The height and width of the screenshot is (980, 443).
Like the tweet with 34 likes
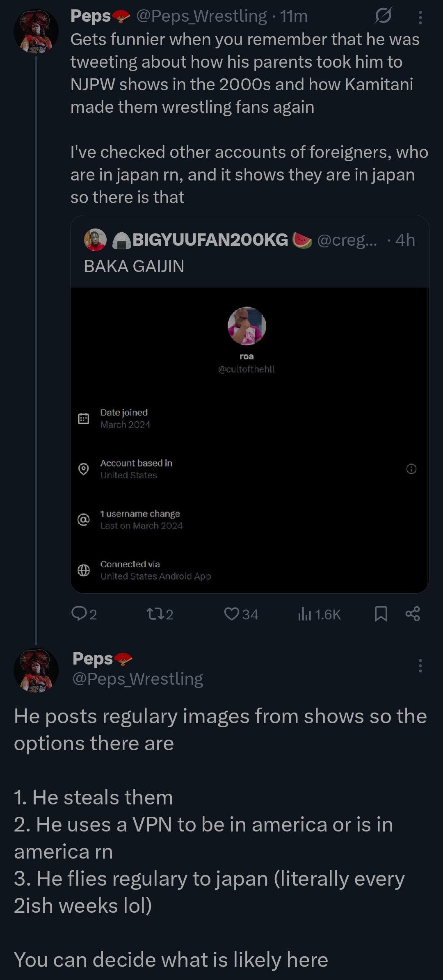coord(232,614)
